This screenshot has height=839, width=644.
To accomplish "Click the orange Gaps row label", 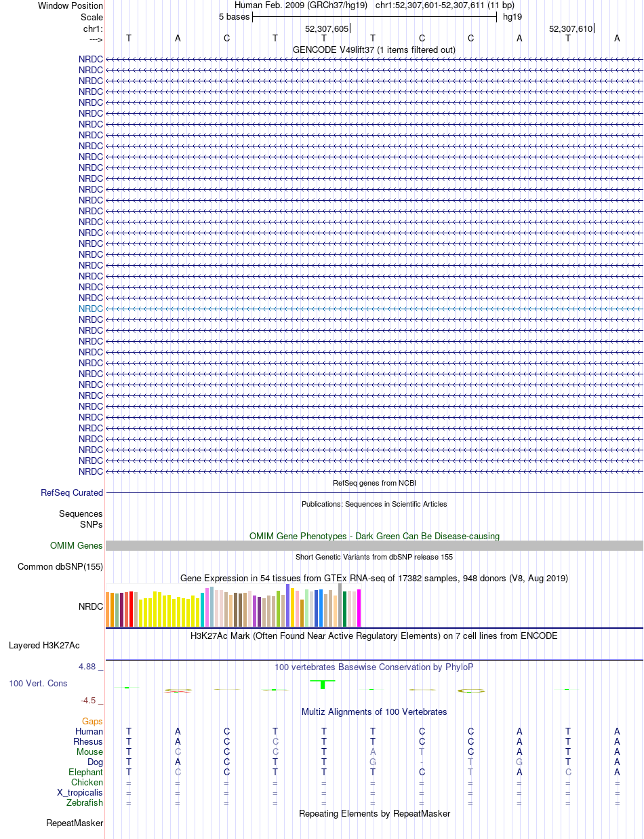I will (x=93, y=722).
